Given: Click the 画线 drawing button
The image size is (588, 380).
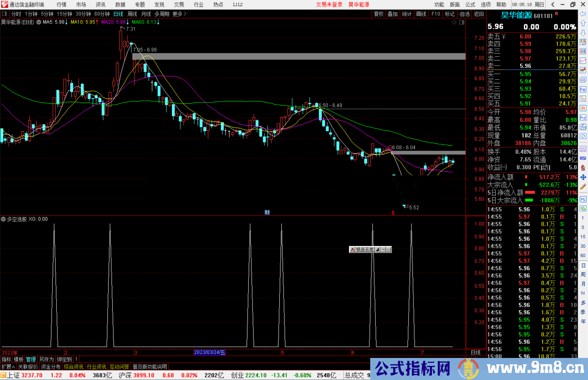Looking at the screenshot, I should tap(421, 14).
